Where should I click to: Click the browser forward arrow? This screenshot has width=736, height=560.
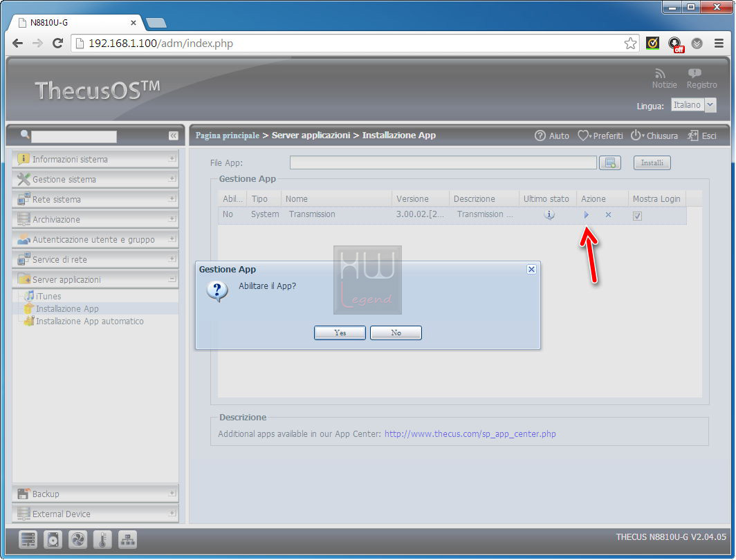click(37, 44)
